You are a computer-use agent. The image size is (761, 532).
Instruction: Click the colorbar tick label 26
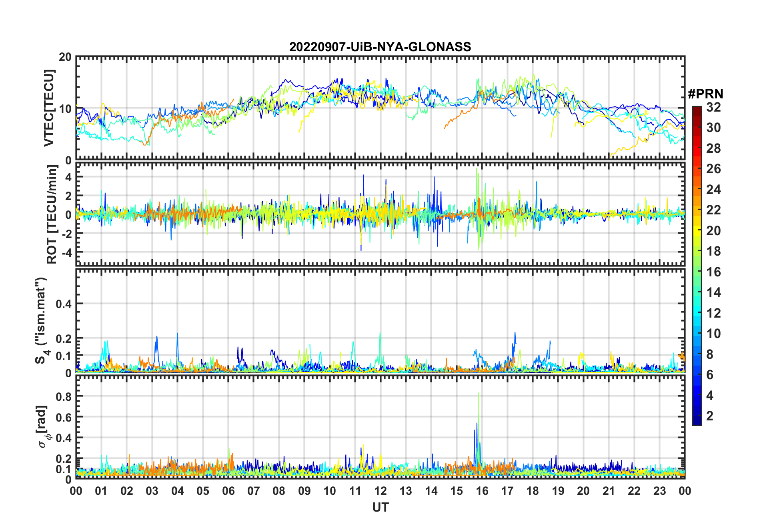pos(713,169)
